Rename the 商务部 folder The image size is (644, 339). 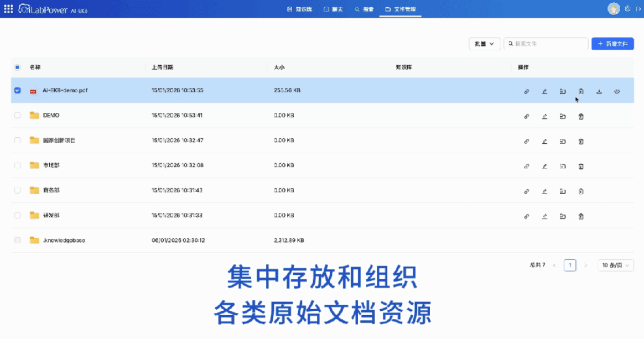pyautogui.click(x=544, y=192)
